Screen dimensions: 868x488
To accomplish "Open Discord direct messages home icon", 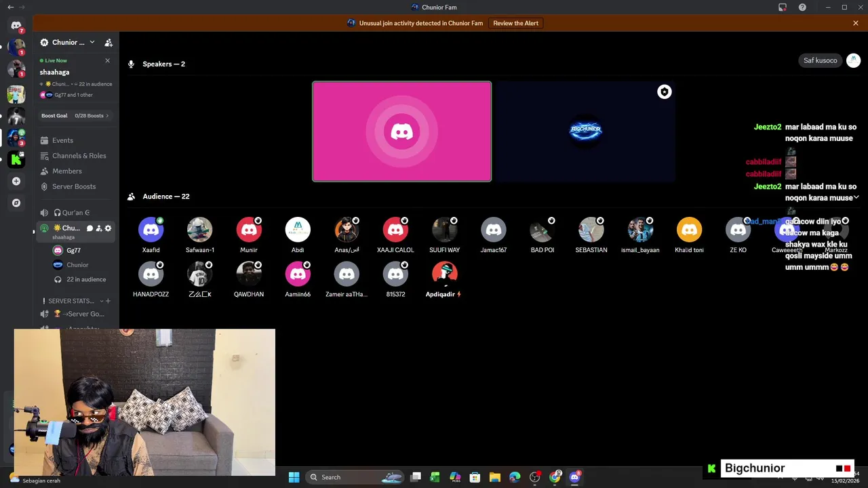I will point(16,26).
